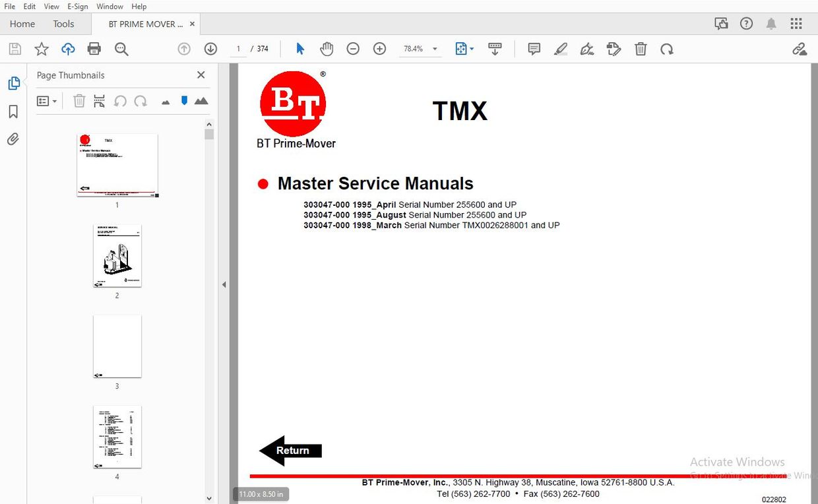Viewport: 818px width, 504px height.
Task: Go to the next page
Action: 210,48
